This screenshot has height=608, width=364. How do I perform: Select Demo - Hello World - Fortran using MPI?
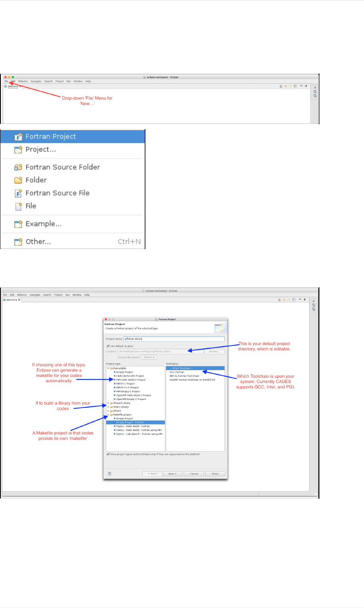coord(139,430)
